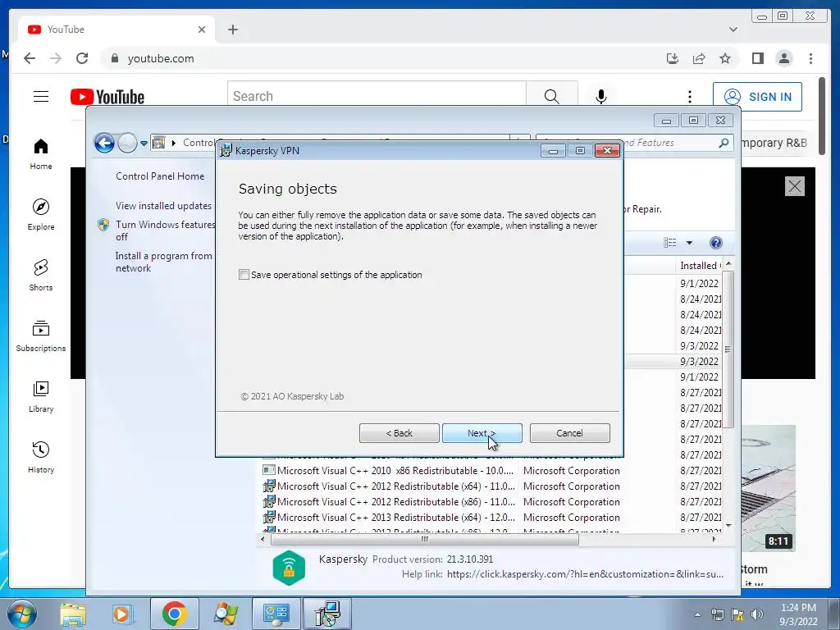This screenshot has width=840, height=630.
Task: Open YouTube settings three-dot menu
Action: [689, 97]
